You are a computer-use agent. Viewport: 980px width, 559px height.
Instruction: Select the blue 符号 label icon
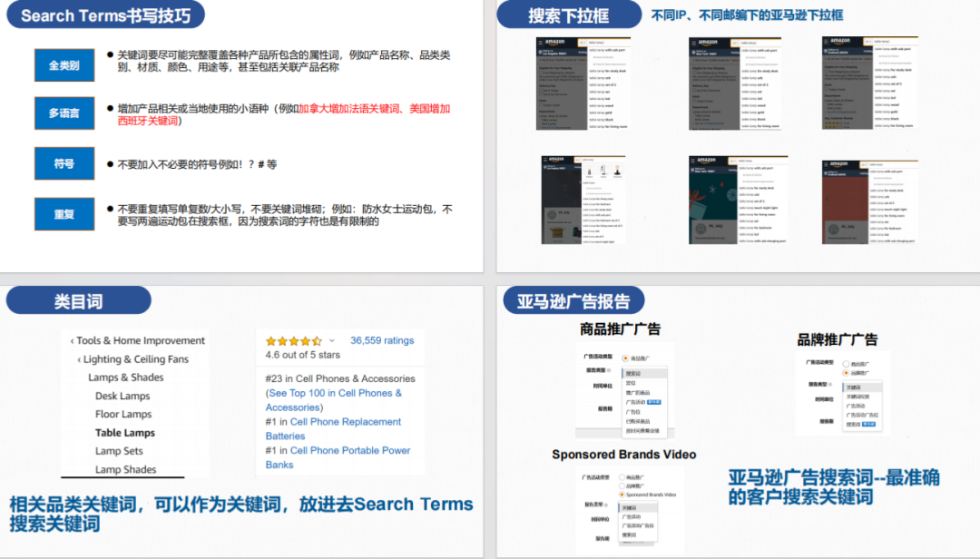64,162
